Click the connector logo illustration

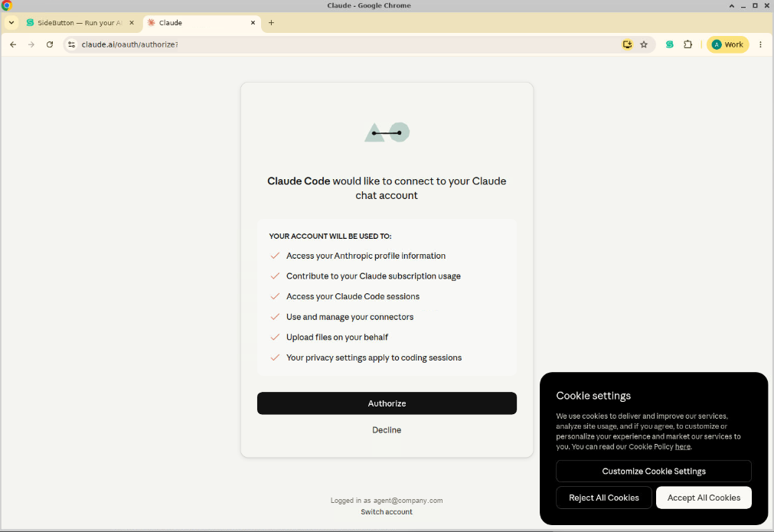(387, 132)
